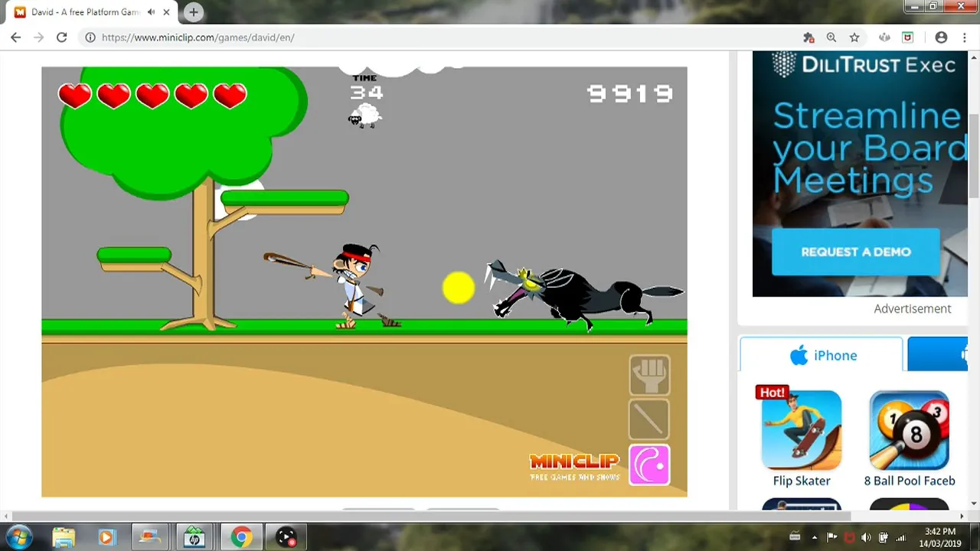
Task: Close the David game tab
Action: tap(166, 12)
